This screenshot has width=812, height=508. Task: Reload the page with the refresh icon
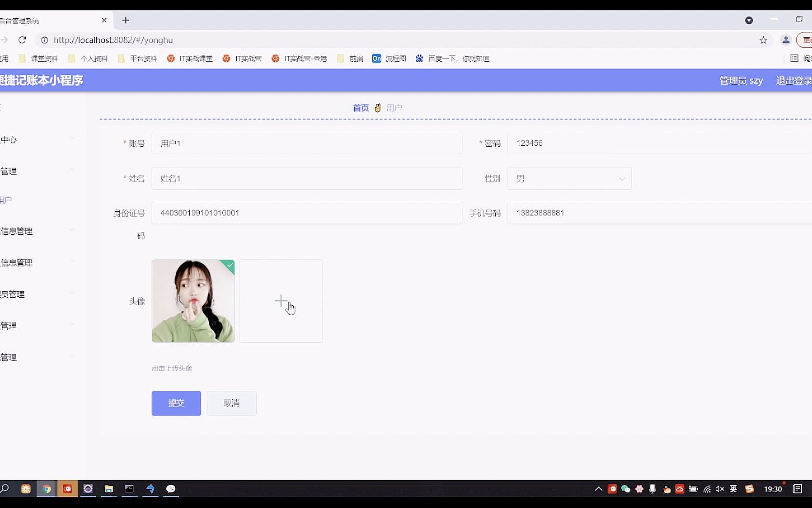[22, 40]
